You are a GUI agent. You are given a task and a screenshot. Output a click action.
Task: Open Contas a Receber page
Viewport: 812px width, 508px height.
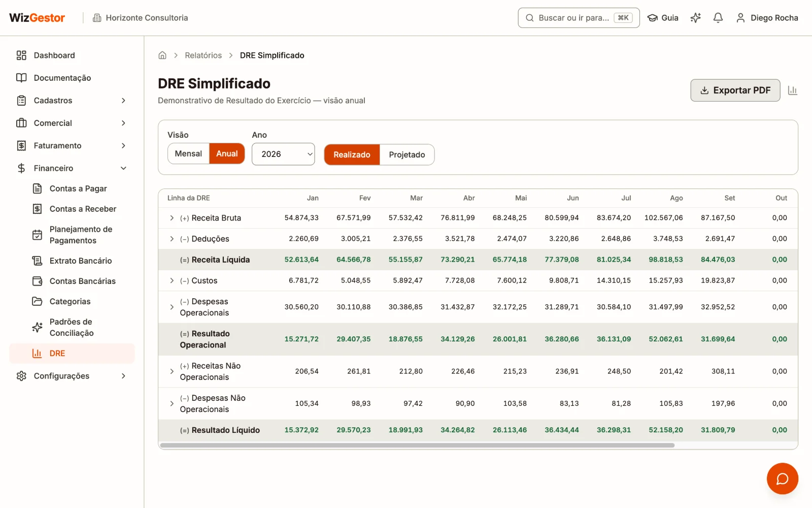83,209
